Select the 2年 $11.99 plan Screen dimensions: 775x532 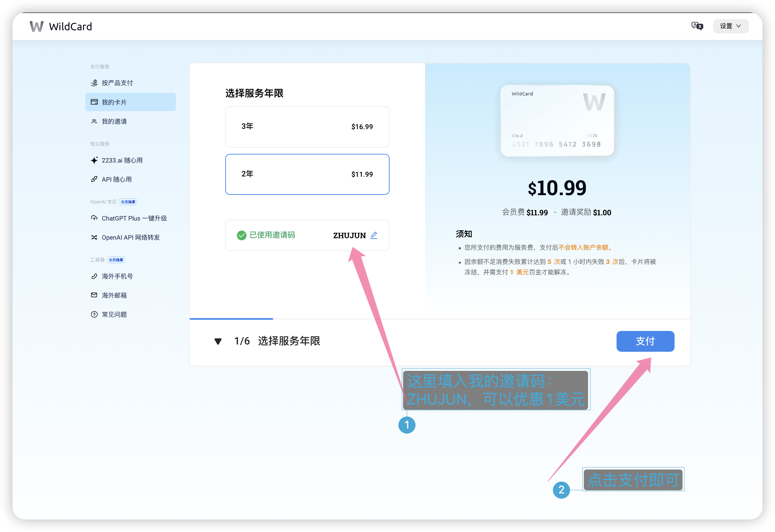tap(307, 174)
